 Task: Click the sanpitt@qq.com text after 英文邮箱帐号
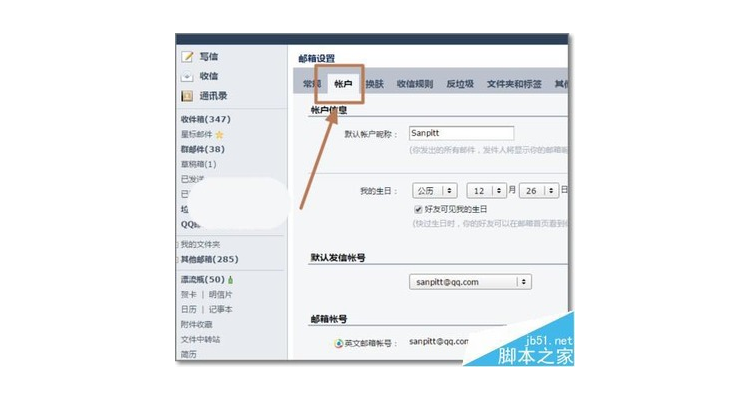[439, 341]
